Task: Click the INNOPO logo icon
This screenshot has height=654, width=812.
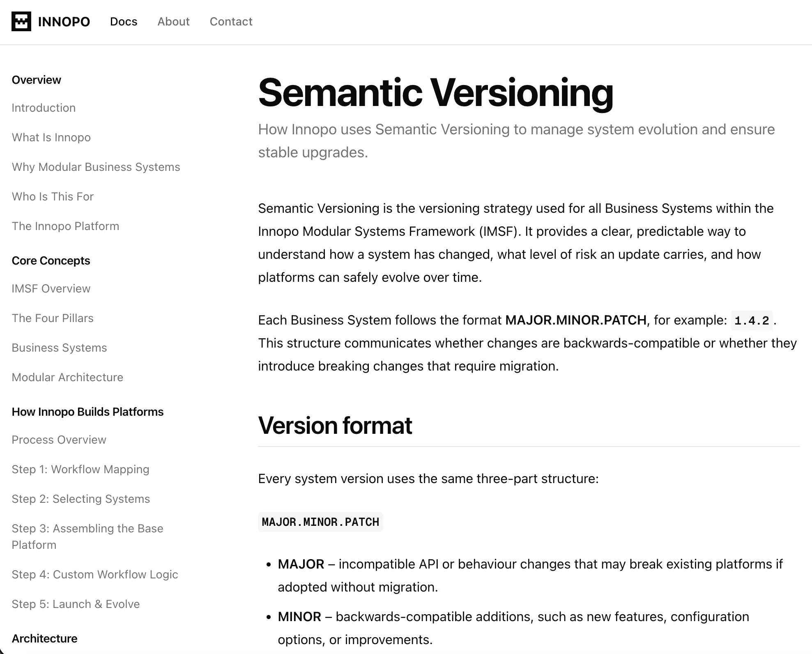Action: pos(21,21)
